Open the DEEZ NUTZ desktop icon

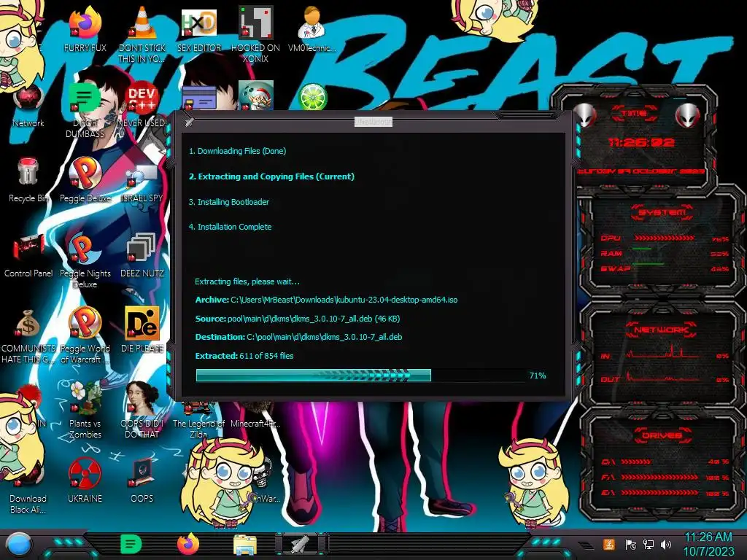(x=142, y=255)
